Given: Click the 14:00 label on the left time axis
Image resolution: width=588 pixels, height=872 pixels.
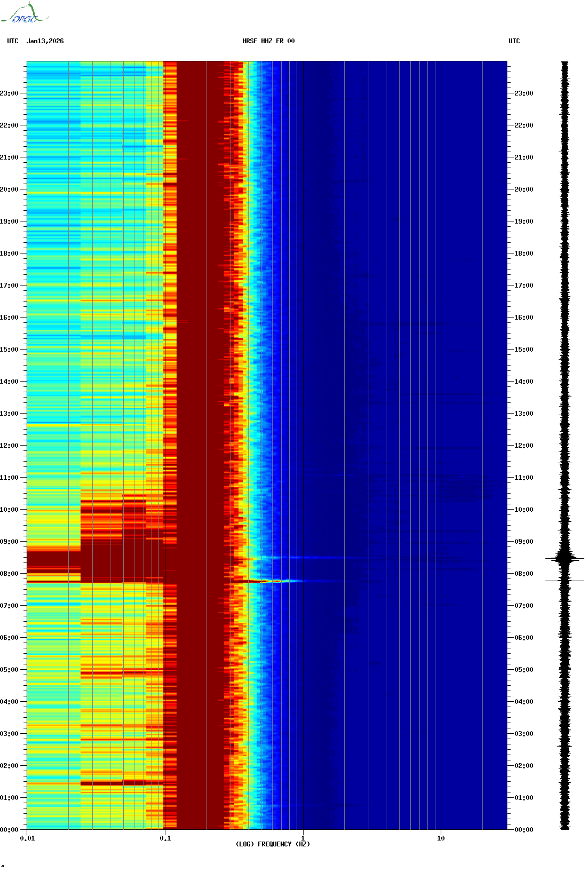Looking at the screenshot, I should [x=9, y=382].
